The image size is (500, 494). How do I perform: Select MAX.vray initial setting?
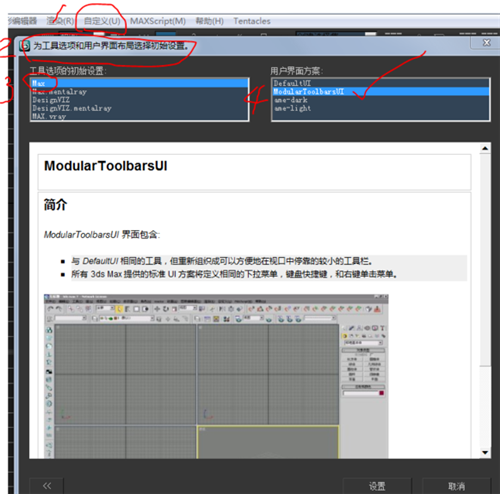(x=139, y=116)
